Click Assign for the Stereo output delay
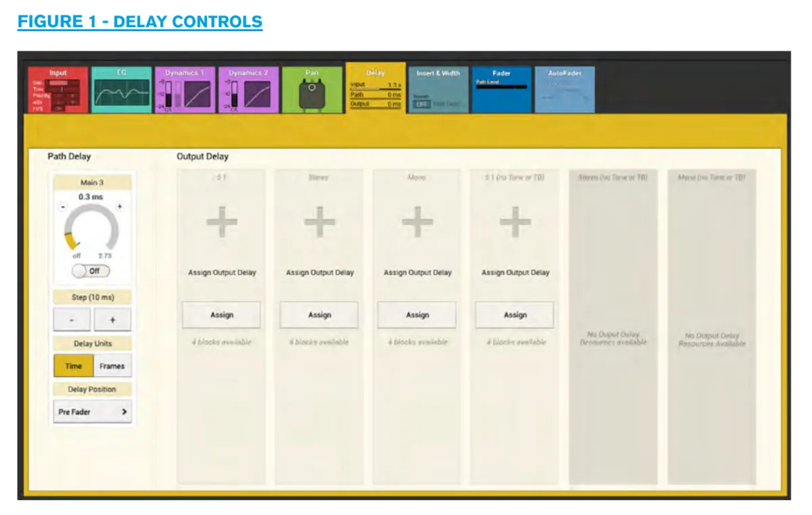 [319, 315]
